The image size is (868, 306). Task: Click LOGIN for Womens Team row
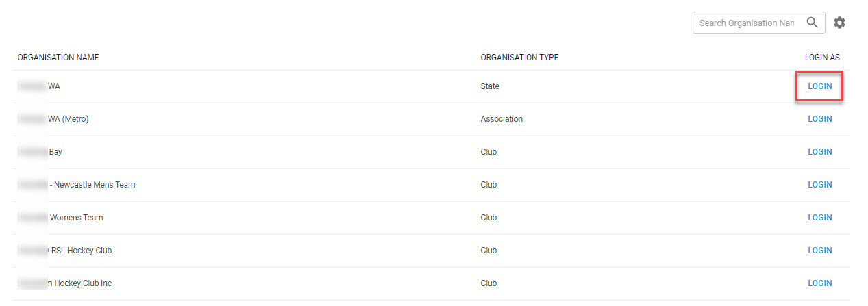(x=819, y=218)
